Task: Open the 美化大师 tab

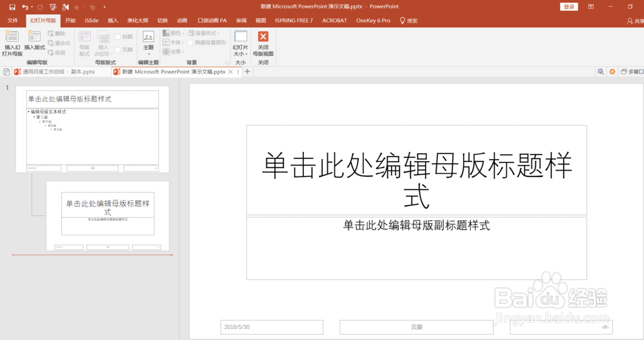Action: click(138, 21)
